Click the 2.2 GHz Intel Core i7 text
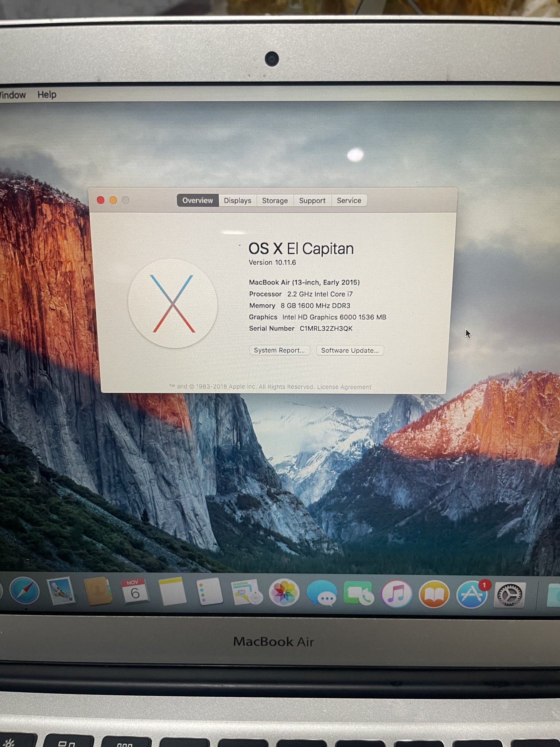The image size is (560, 747). [320, 294]
